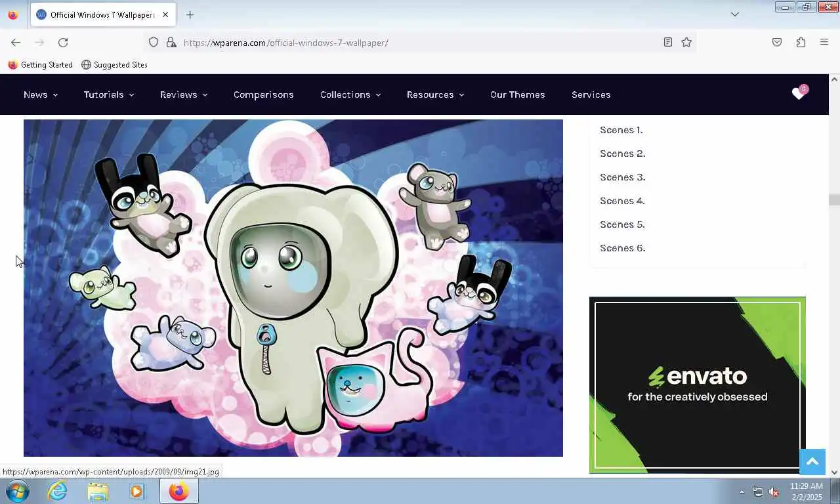Viewport: 840px width, 504px height.
Task: Click the wishlist heart icon
Action: coord(799,94)
